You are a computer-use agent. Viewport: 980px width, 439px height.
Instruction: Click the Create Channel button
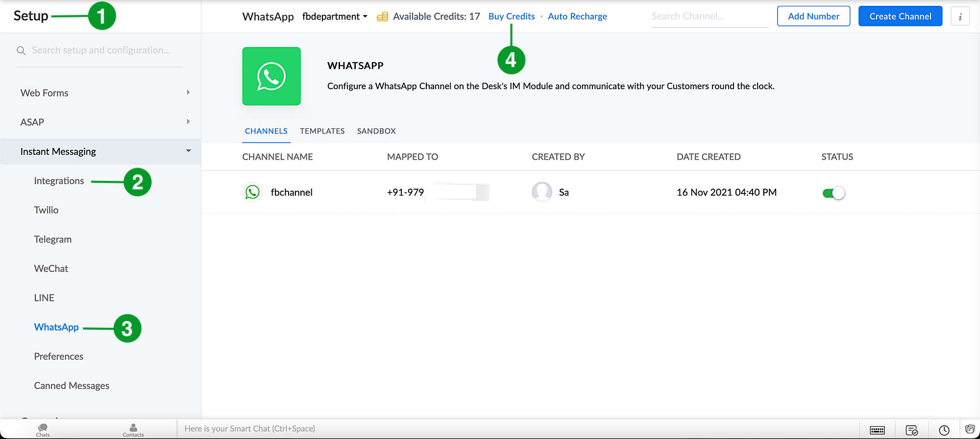[900, 16]
